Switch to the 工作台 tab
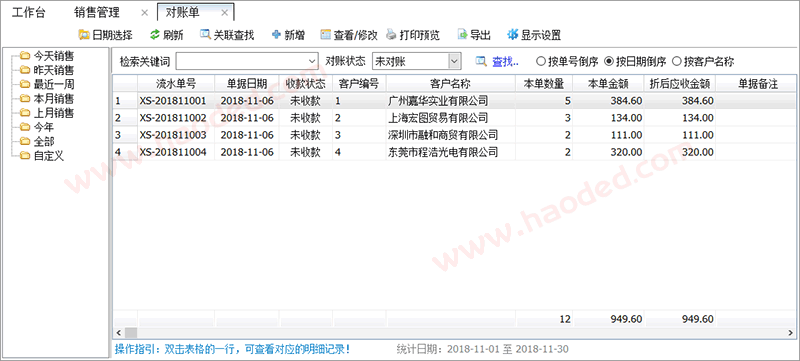 (x=29, y=13)
